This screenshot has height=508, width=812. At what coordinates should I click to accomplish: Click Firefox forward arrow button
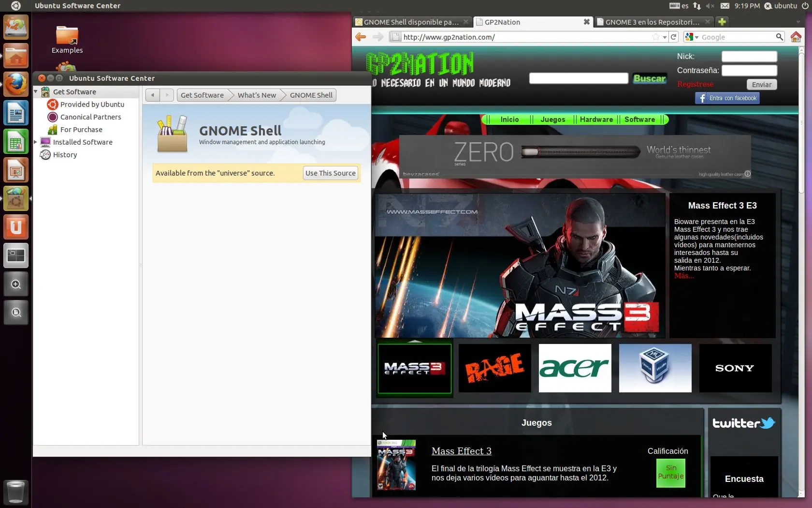pos(378,37)
